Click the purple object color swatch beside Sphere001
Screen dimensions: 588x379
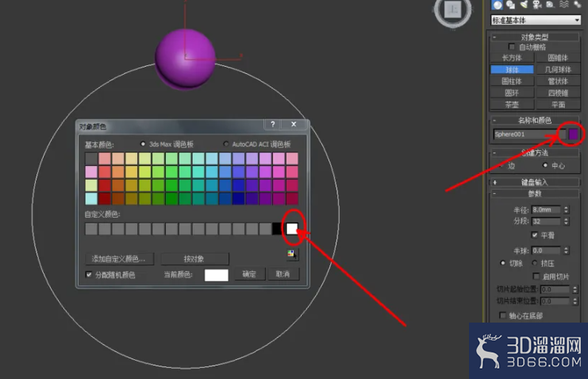pos(573,134)
